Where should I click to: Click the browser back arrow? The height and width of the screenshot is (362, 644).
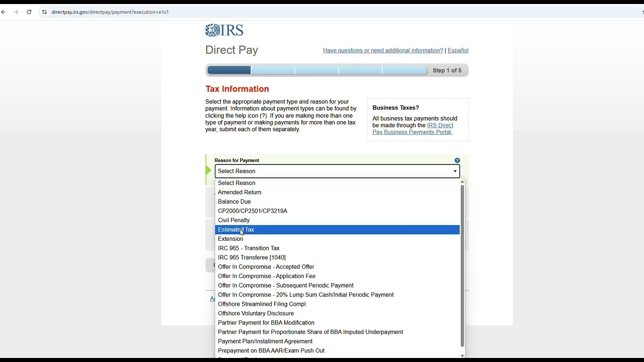pyautogui.click(x=4, y=12)
